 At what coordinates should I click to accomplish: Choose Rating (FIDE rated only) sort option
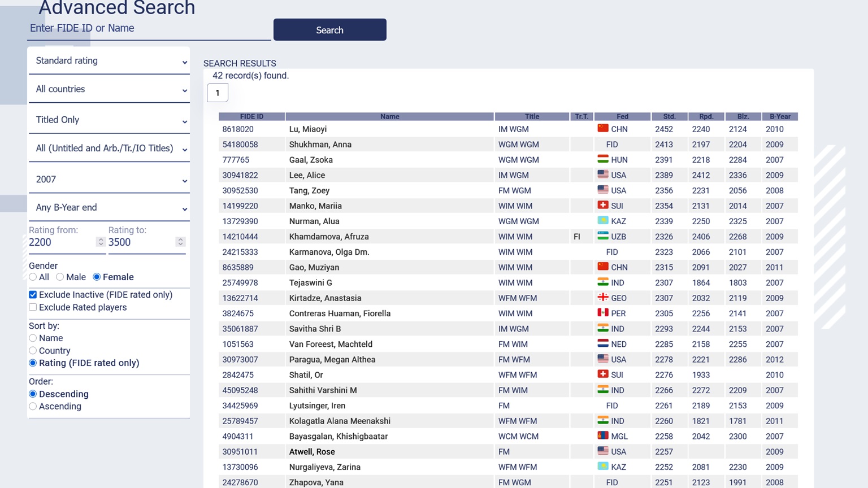(33, 363)
